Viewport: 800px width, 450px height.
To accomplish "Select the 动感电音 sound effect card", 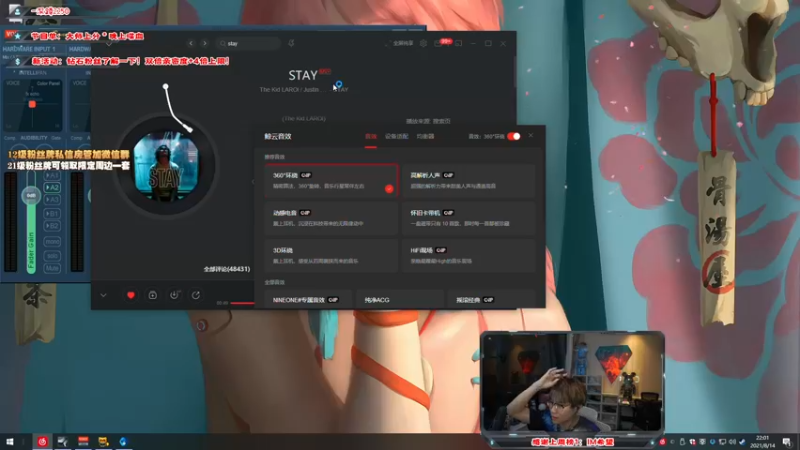I will [331, 218].
